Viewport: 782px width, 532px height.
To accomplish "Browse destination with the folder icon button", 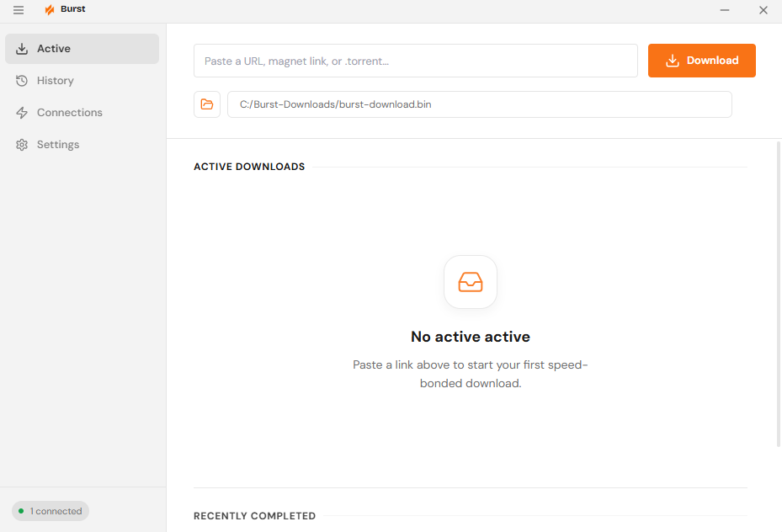I will 207,104.
